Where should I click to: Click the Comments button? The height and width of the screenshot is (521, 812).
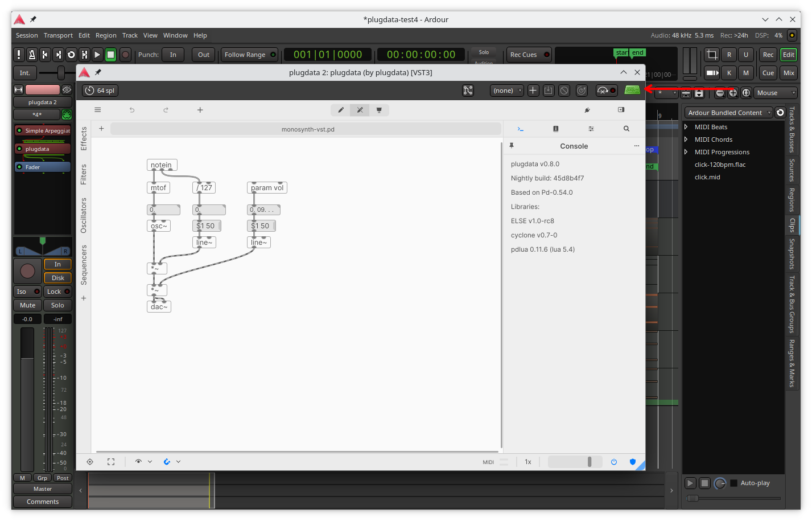pos(43,502)
